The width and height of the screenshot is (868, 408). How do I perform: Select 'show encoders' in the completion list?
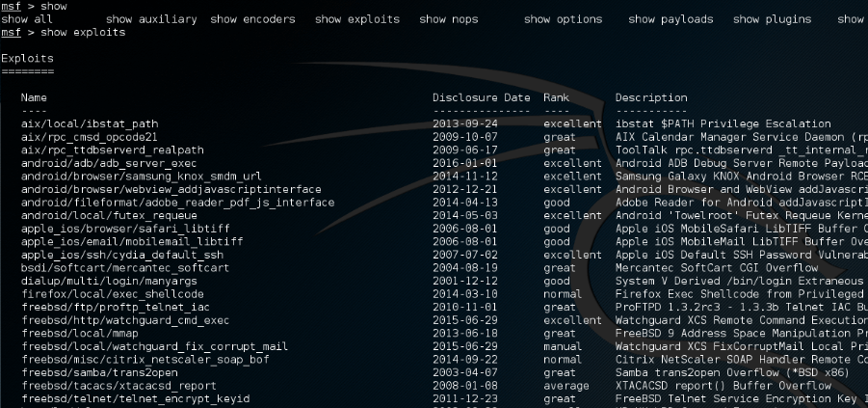[255, 19]
